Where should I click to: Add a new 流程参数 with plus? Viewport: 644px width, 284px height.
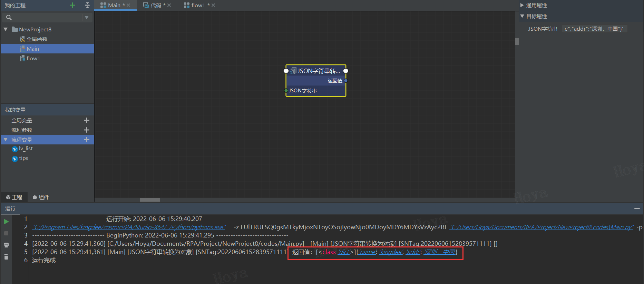pos(87,130)
